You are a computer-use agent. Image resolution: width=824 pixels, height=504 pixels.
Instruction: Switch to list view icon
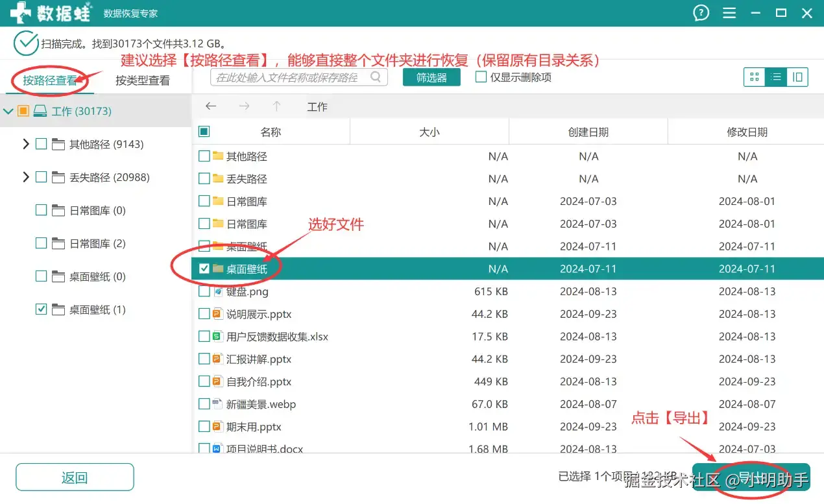click(775, 77)
